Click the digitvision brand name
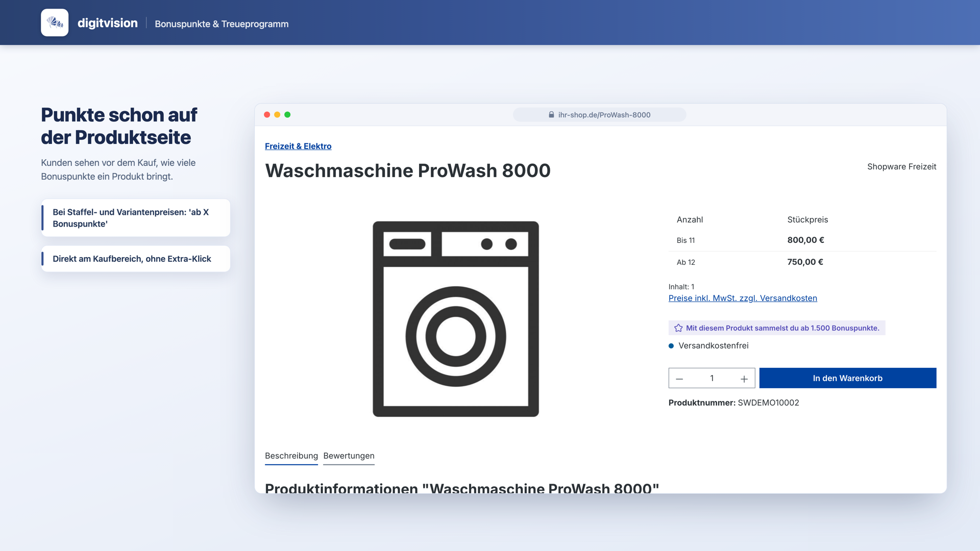The image size is (980, 551). [x=108, y=23]
